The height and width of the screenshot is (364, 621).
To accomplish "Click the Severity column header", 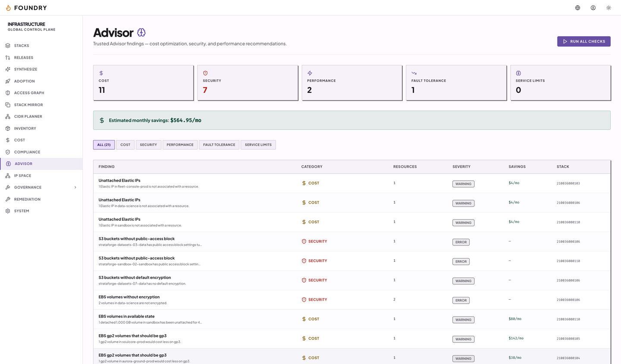I will (461, 166).
